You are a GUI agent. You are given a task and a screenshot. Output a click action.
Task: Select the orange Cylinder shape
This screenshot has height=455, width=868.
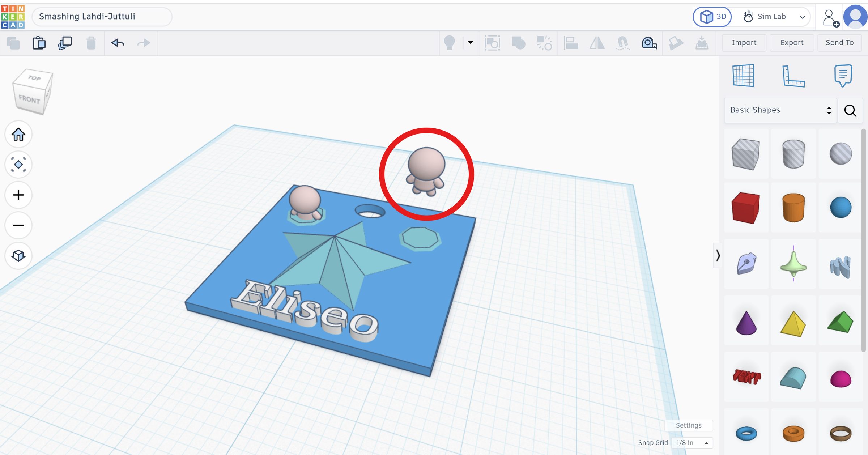[x=793, y=208]
